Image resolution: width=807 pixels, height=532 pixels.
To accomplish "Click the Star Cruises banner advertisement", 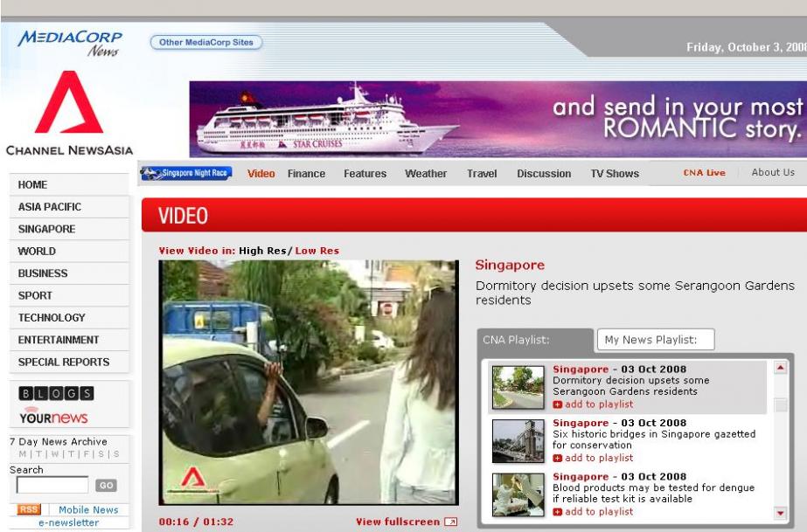I will [497, 119].
